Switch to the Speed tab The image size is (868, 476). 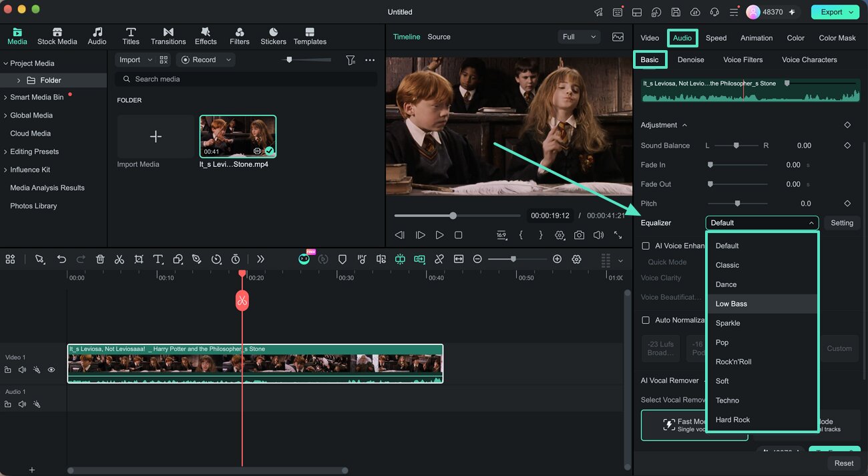(x=716, y=38)
